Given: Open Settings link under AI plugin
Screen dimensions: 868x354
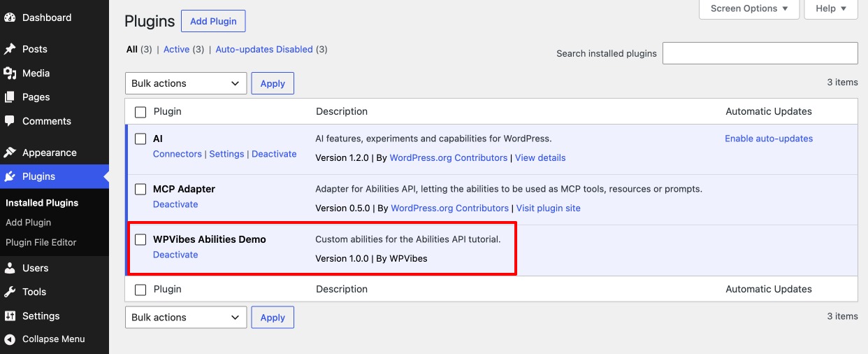Looking at the screenshot, I should click(x=227, y=154).
